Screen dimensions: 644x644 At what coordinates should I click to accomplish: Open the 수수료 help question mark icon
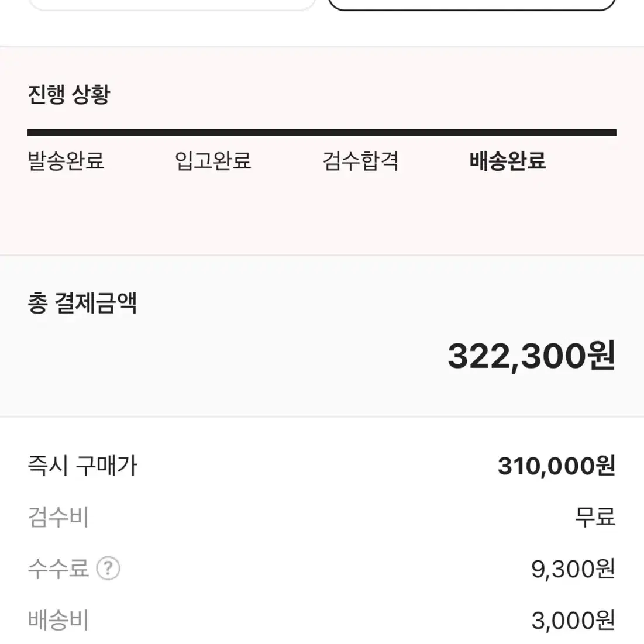coord(108,569)
